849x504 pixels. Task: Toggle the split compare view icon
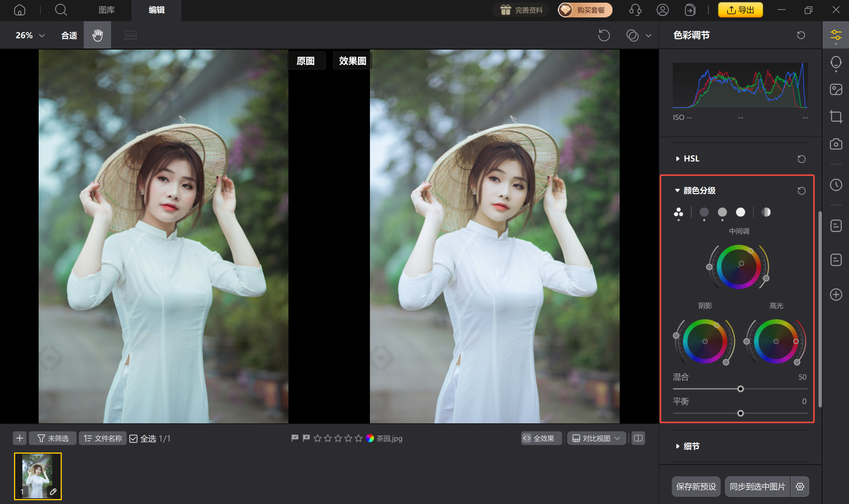(638, 438)
